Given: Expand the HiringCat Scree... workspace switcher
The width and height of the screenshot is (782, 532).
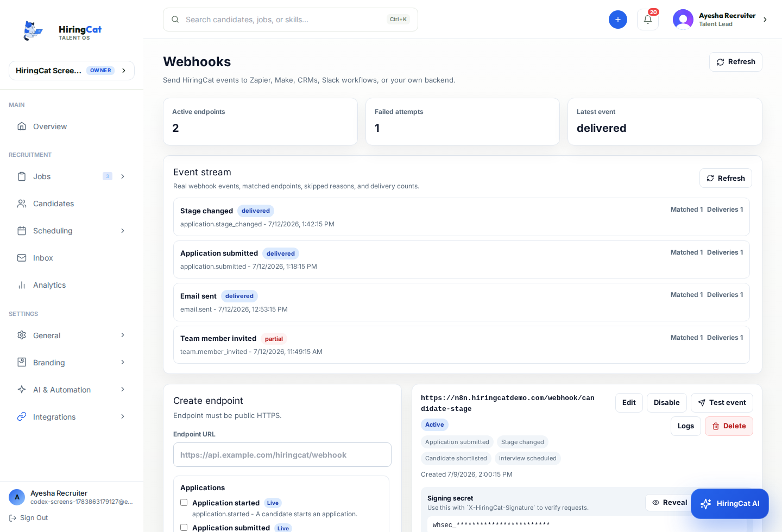Looking at the screenshot, I should (x=72, y=71).
